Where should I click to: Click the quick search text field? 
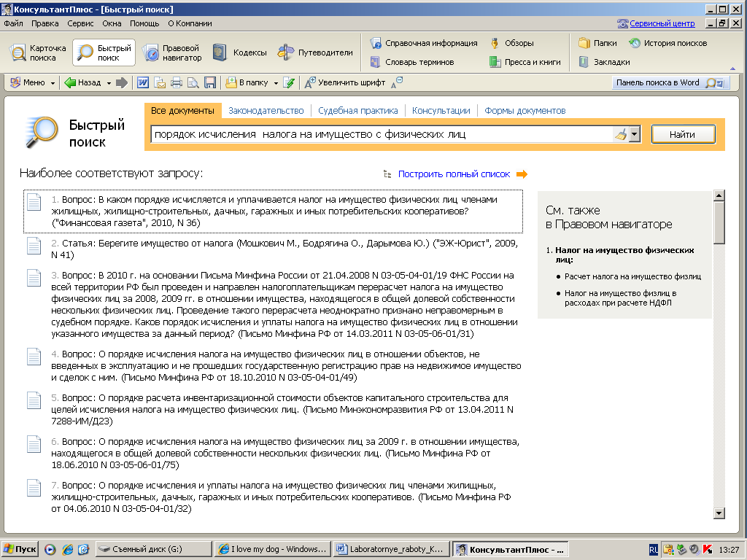382,134
